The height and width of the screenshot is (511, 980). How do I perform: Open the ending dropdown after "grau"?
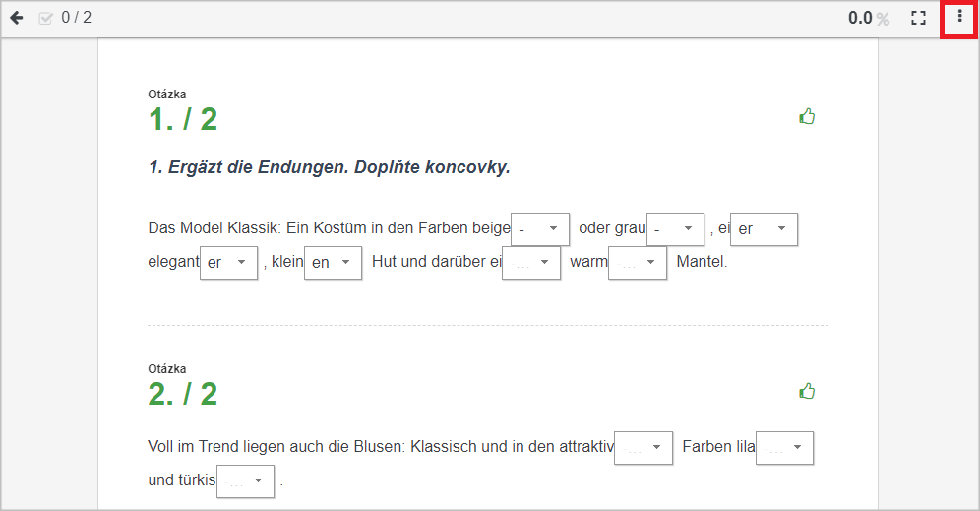676,229
